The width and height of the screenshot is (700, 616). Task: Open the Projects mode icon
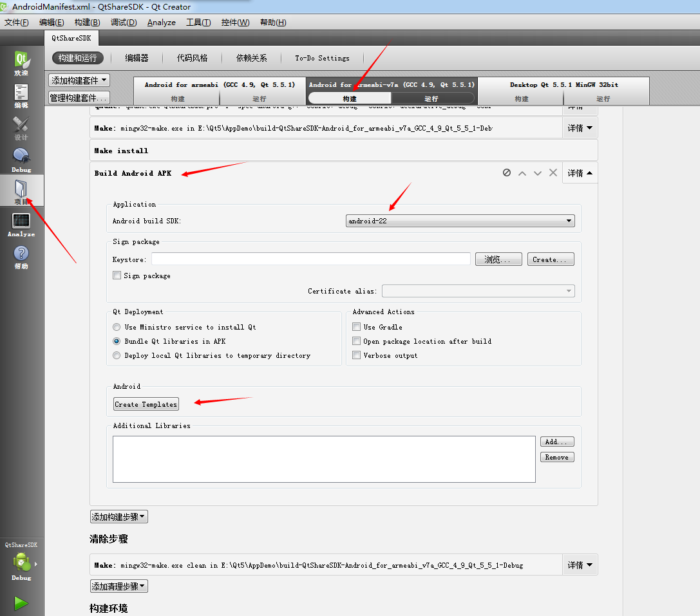[x=21, y=191]
